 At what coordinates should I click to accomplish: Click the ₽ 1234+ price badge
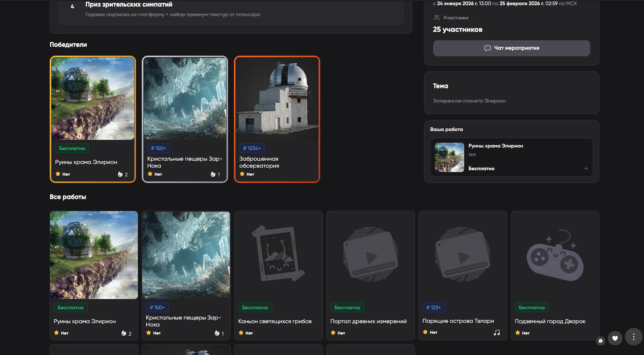[252, 148]
